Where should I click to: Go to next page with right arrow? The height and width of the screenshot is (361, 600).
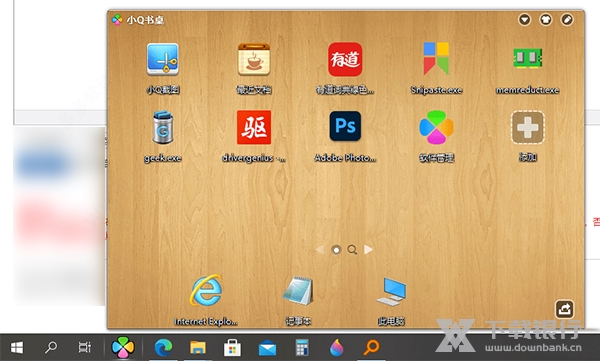coord(368,250)
